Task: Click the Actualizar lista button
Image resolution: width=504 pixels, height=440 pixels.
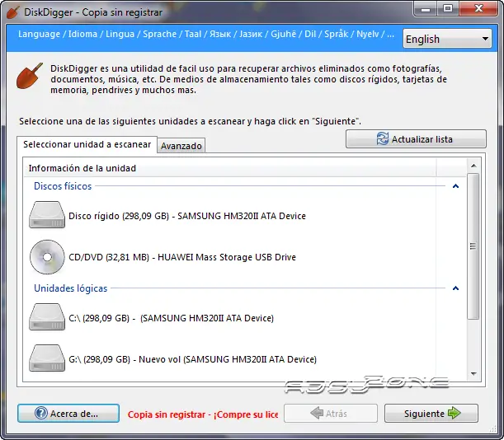Action: click(x=416, y=139)
